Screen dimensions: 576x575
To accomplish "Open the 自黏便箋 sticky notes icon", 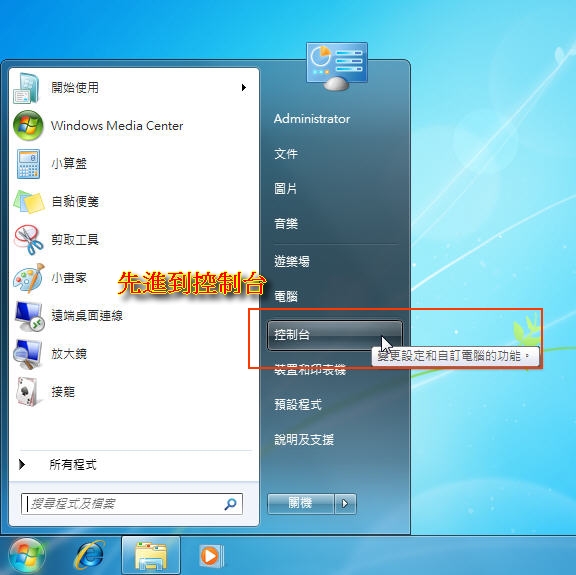I will coord(29,201).
